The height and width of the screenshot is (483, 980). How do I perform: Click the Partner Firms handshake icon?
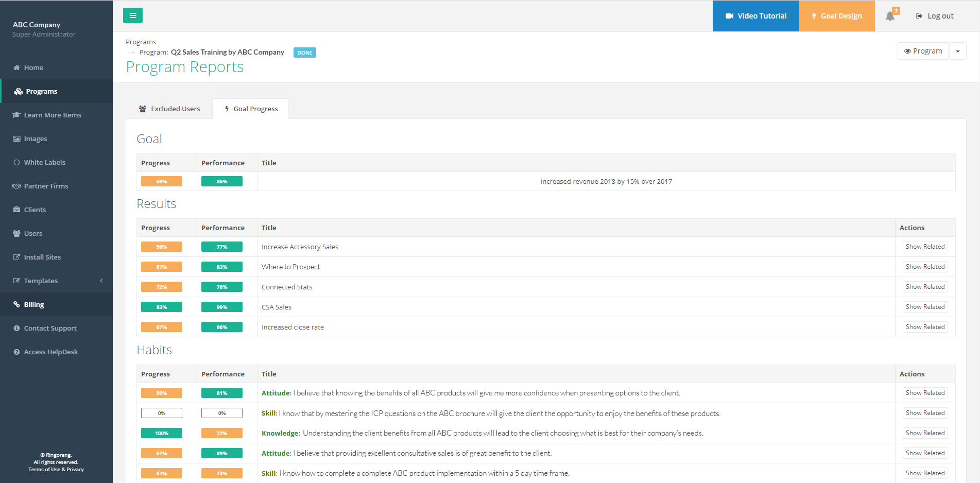click(16, 186)
